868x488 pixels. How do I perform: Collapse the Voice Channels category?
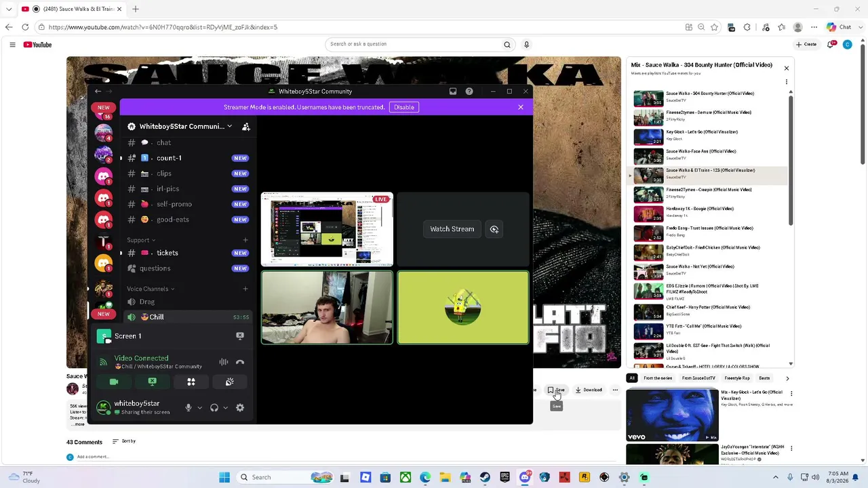[x=151, y=289]
